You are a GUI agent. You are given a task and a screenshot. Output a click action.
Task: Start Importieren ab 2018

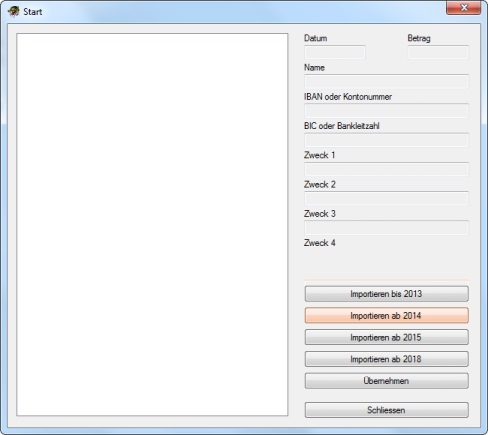click(x=386, y=359)
